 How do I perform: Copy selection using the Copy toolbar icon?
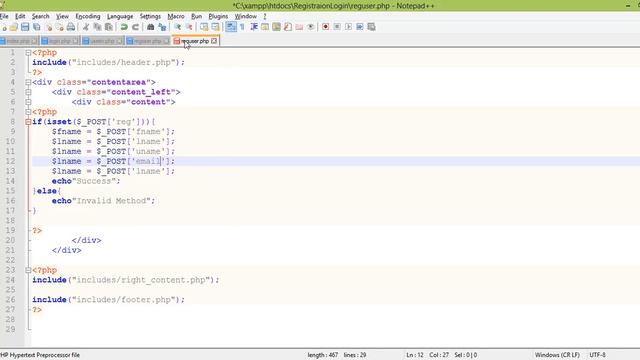tap(97, 27)
